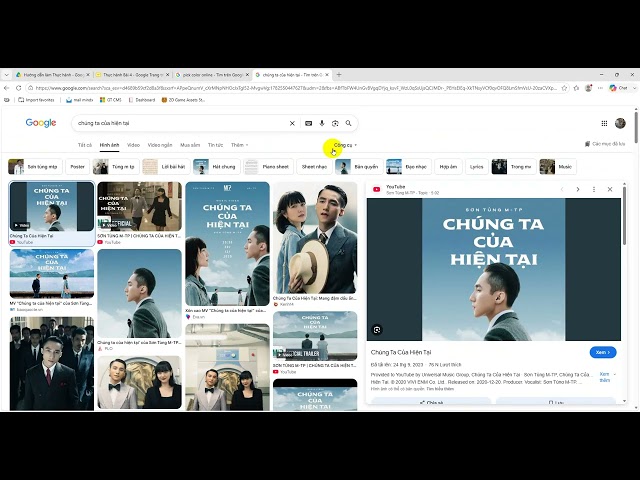
Task: Open the 'Công cụ' tools dropdown
Action: (x=345, y=145)
